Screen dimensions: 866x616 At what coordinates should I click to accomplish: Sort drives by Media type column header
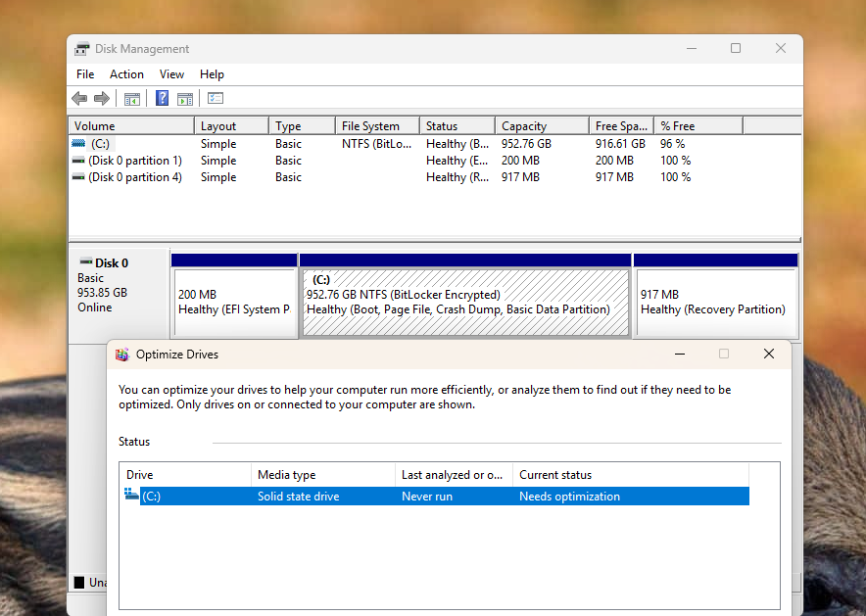coord(323,475)
